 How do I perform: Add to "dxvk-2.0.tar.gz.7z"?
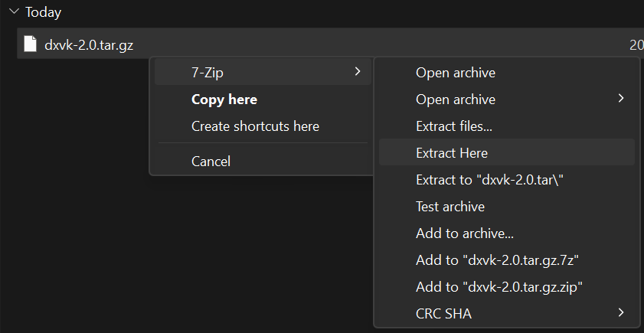click(496, 260)
